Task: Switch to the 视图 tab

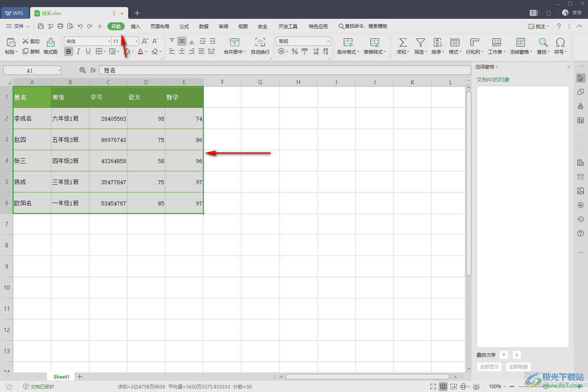Action: [243, 26]
